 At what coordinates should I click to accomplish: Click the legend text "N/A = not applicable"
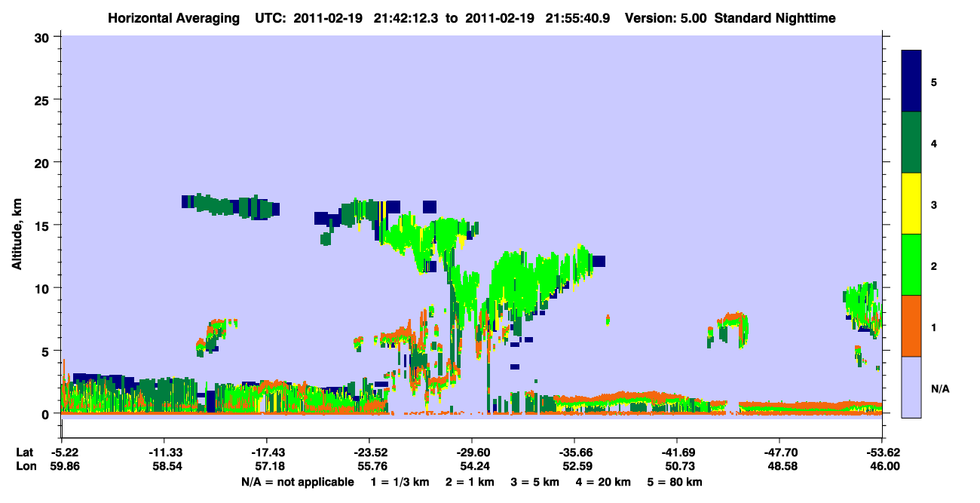pyautogui.click(x=298, y=482)
